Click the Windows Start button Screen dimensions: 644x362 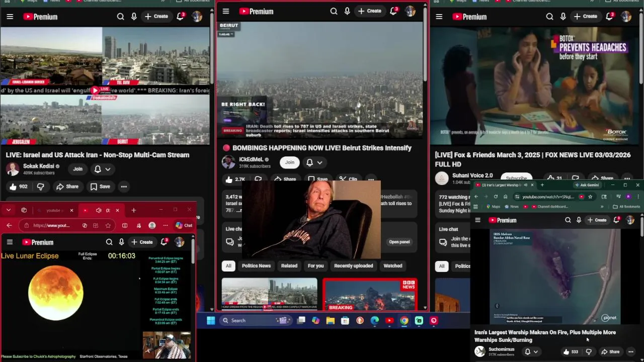211,320
